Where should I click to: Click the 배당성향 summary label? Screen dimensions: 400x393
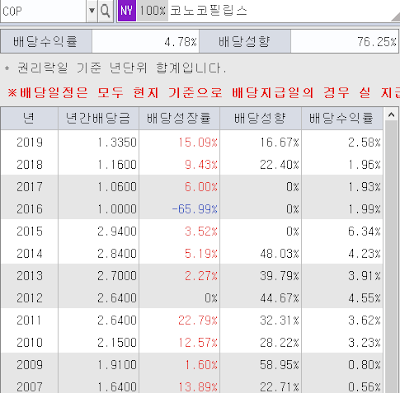coord(244,42)
